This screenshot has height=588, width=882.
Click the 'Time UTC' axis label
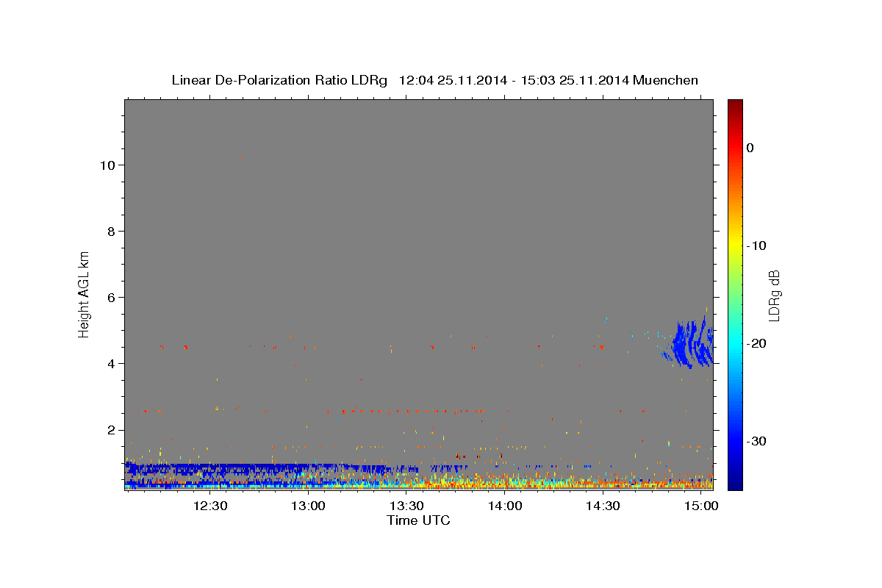tap(418, 520)
